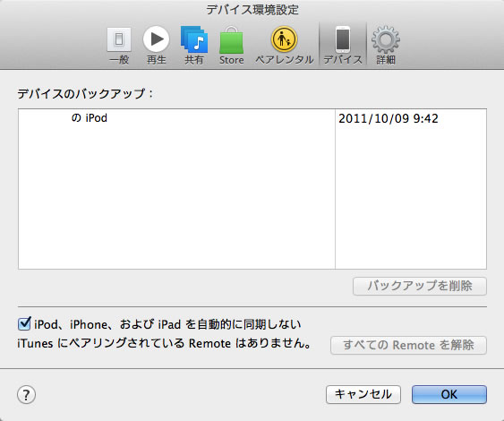504x421 pixels.
Task: Open the 一般 (General) preferences pane
Action: pyautogui.click(x=119, y=46)
